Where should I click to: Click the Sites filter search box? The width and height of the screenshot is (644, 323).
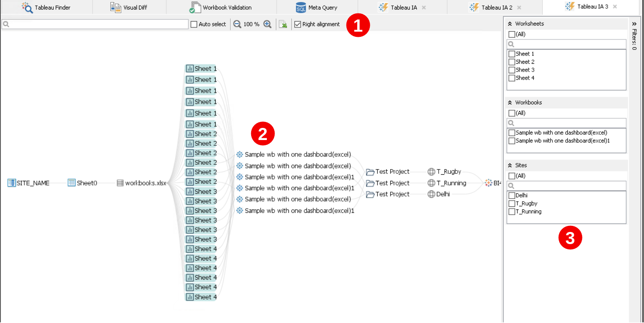click(566, 186)
